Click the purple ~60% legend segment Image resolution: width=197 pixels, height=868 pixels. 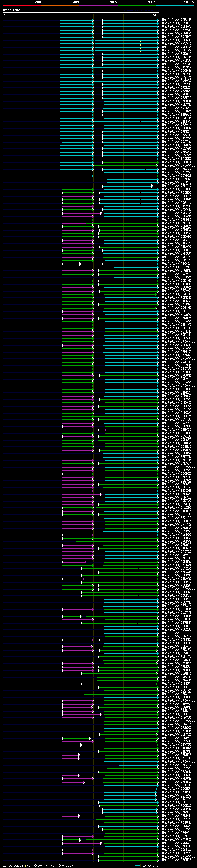pyautogui.click(x=99, y=6)
